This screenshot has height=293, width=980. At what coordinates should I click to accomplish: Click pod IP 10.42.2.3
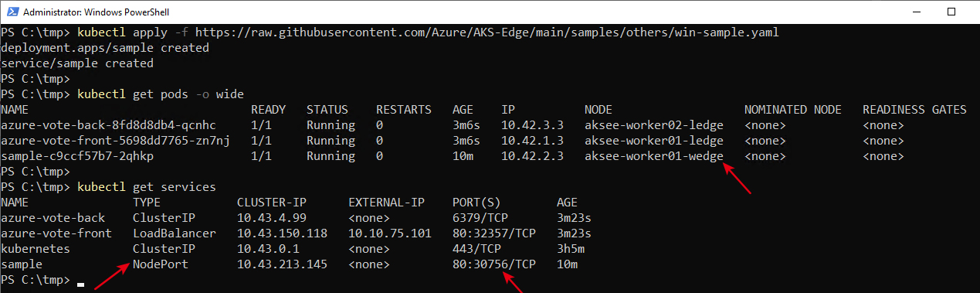coord(532,156)
